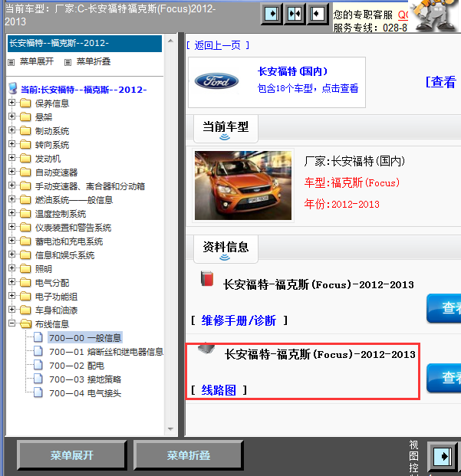Viewport: 461px width, 476px height.
Task: Expand the 保养信息 tree node
Action: tap(12, 103)
